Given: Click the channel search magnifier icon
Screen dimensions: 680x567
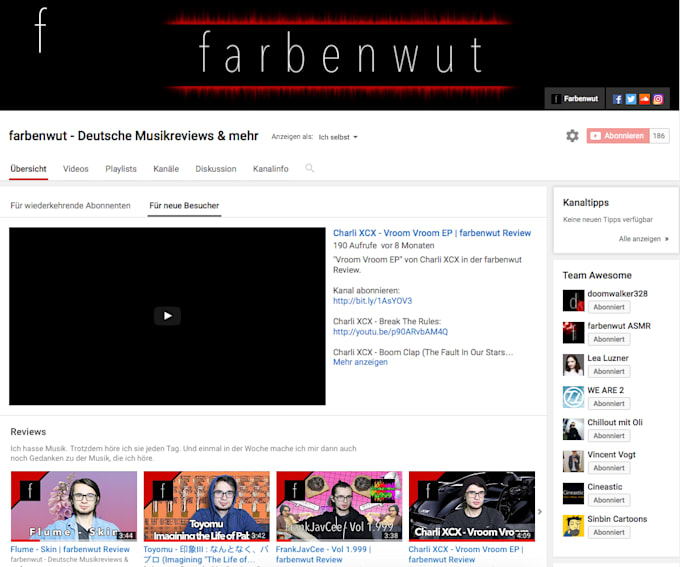Looking at the screenshot, I should click(309, 168).
